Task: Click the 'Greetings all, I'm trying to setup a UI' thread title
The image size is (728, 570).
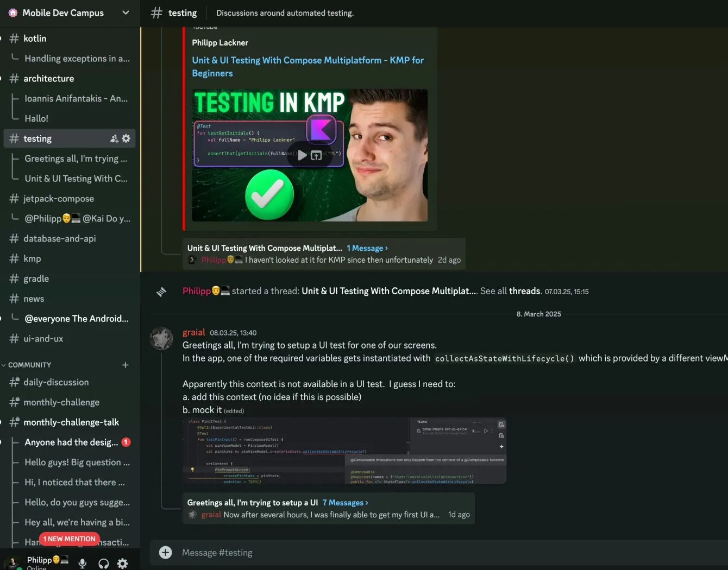Action: 253,503
